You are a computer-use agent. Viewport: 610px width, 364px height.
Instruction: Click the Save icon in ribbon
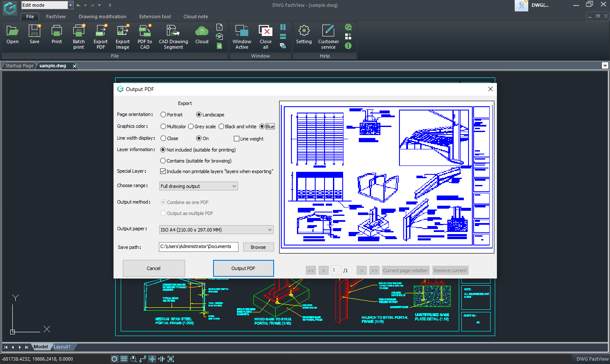click(34, 31)
